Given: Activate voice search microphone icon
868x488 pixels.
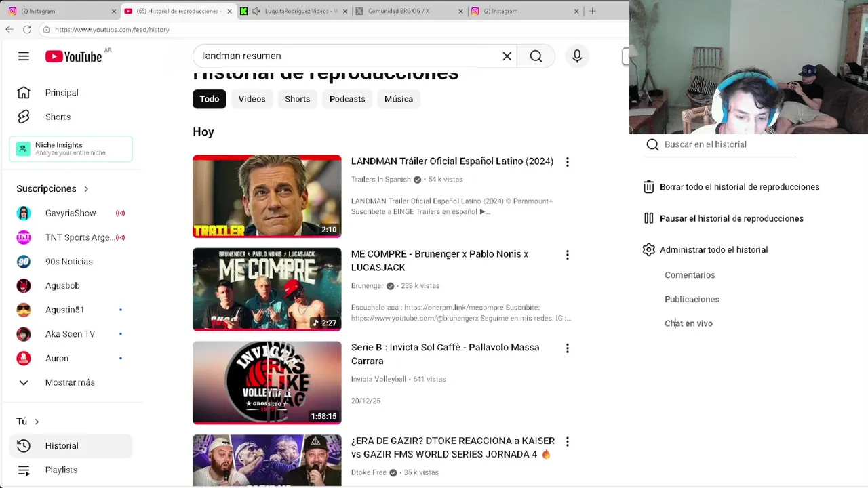Looking at the screenshot, I should (x=577, y=56).
